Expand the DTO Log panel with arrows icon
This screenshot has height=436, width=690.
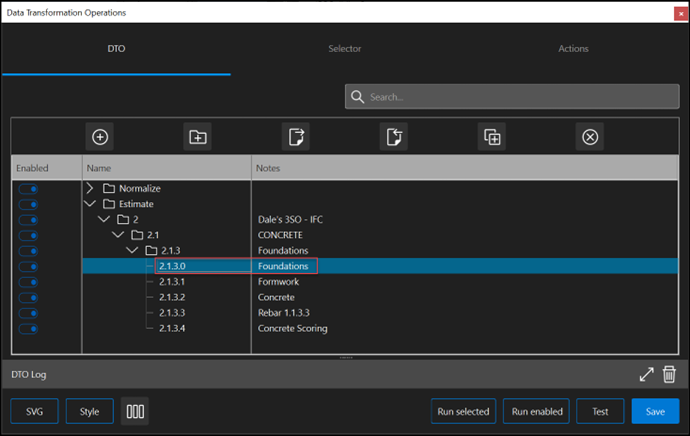(x=646, y=374)
